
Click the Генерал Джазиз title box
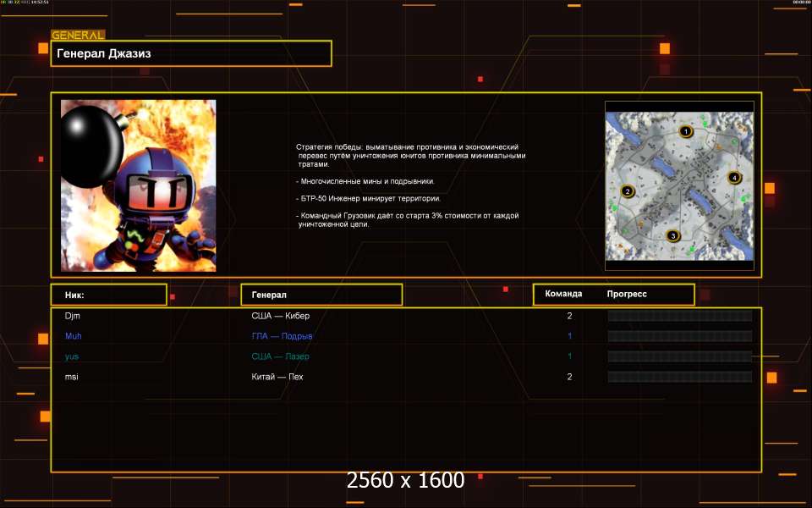[x=191, y=53]
